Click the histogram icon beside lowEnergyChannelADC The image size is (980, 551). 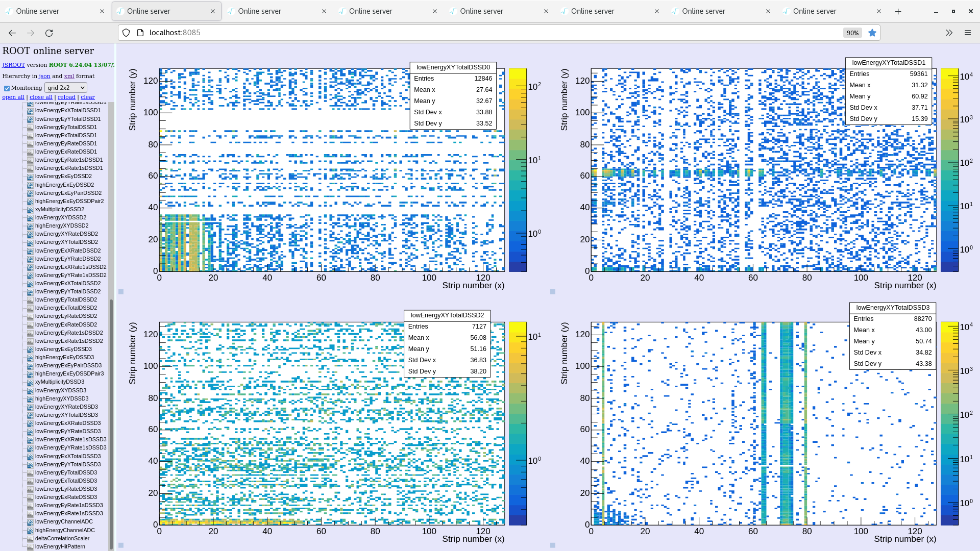(30, 521)
